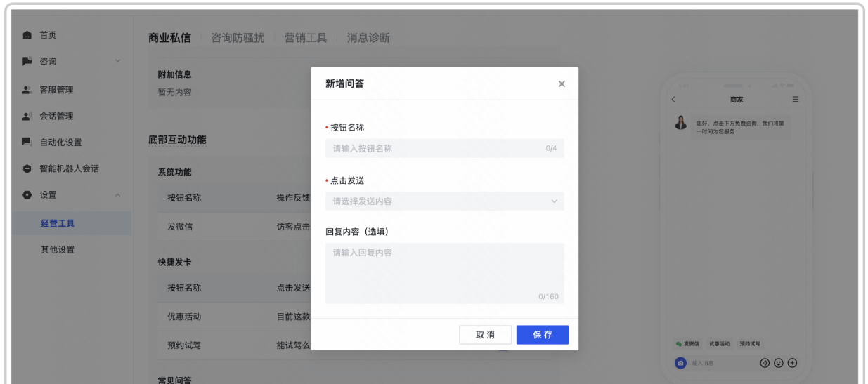868x384 pixels.
Task: Expand the 咨询 sidebar chevron
Action: click(117, 61)
